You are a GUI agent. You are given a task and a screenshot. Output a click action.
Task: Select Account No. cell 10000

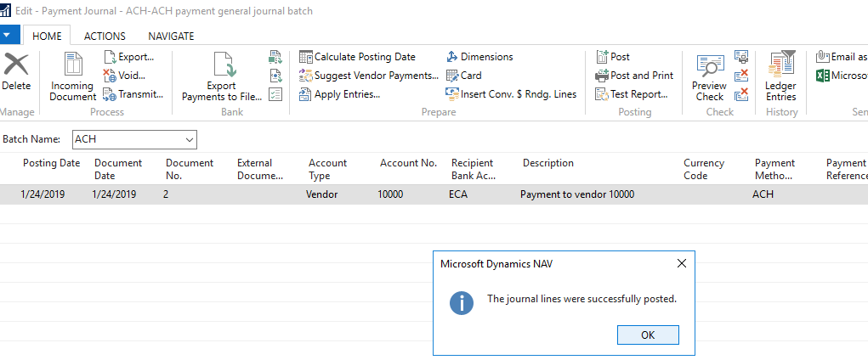(x=391, y=194)
